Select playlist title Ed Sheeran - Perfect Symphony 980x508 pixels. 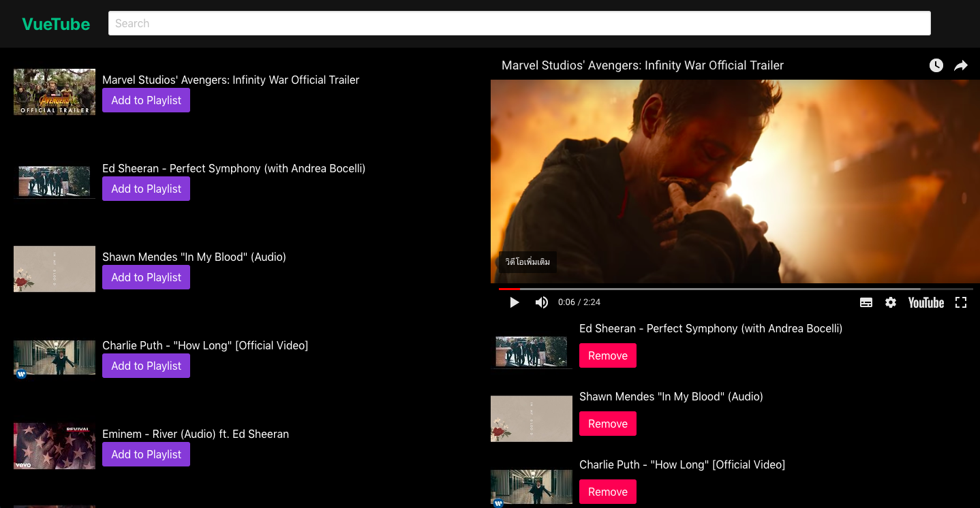point(711,328)
